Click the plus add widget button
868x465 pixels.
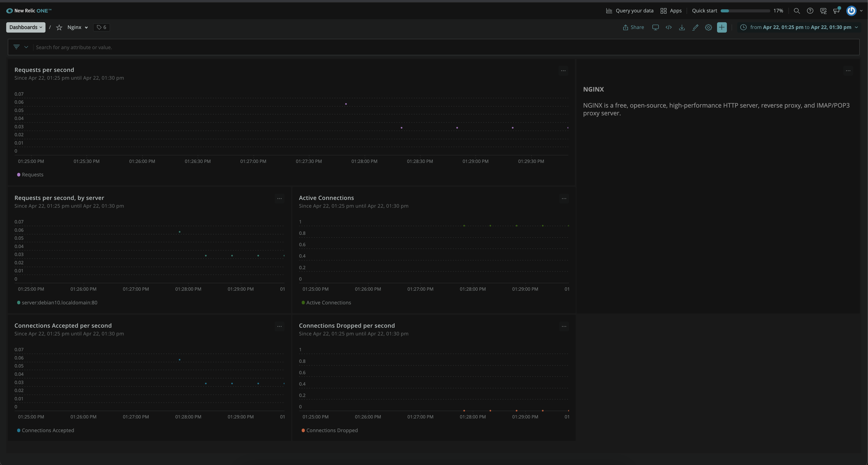722,27
